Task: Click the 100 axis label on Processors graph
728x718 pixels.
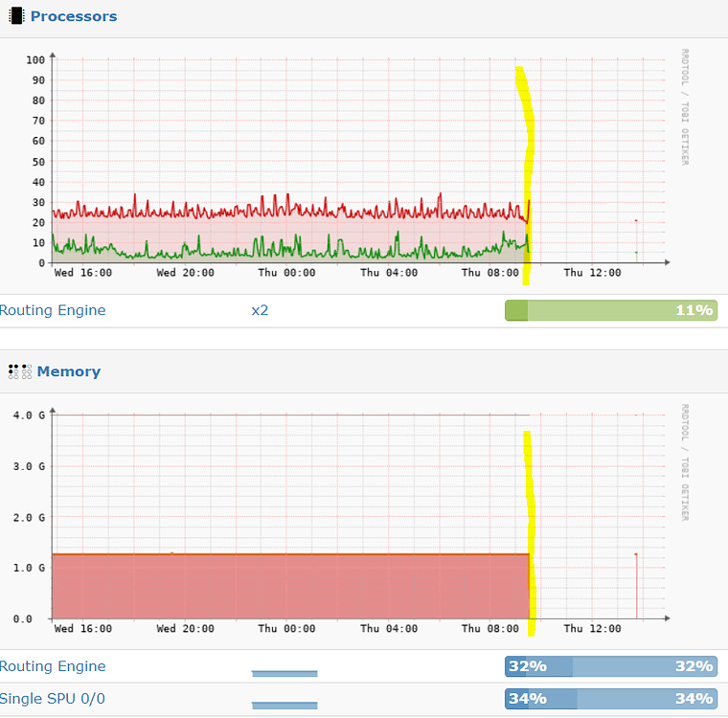Action: [x=35, y=60]
